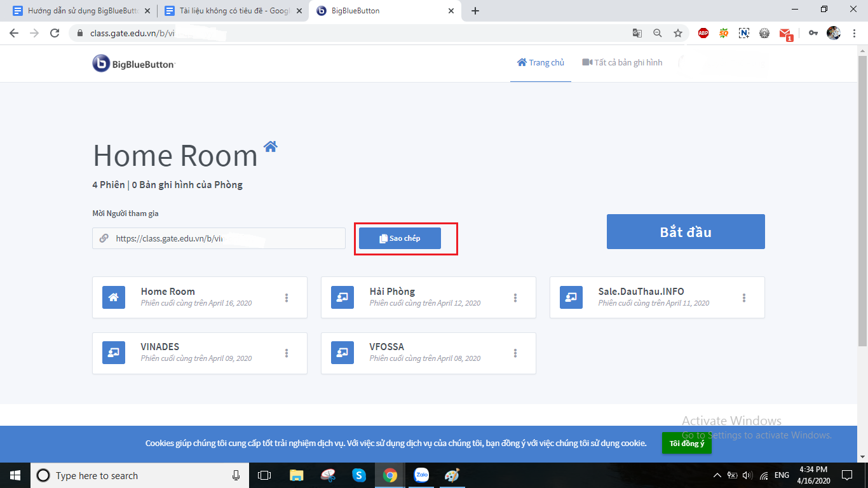The width and height of the screenshot is (868, 488).
Task: Open the Windows Start menu
Action: click(x=15, y=475)
